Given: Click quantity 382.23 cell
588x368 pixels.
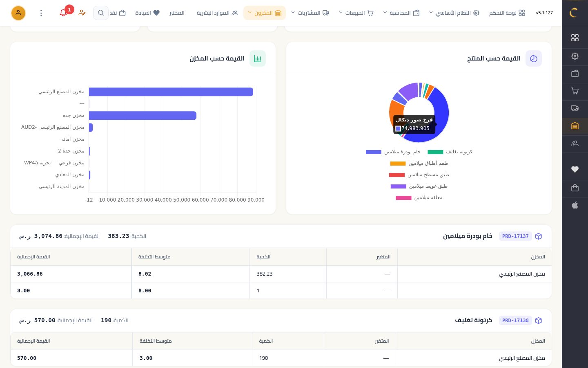Looking at the screenshot, I should click(288, 274).
